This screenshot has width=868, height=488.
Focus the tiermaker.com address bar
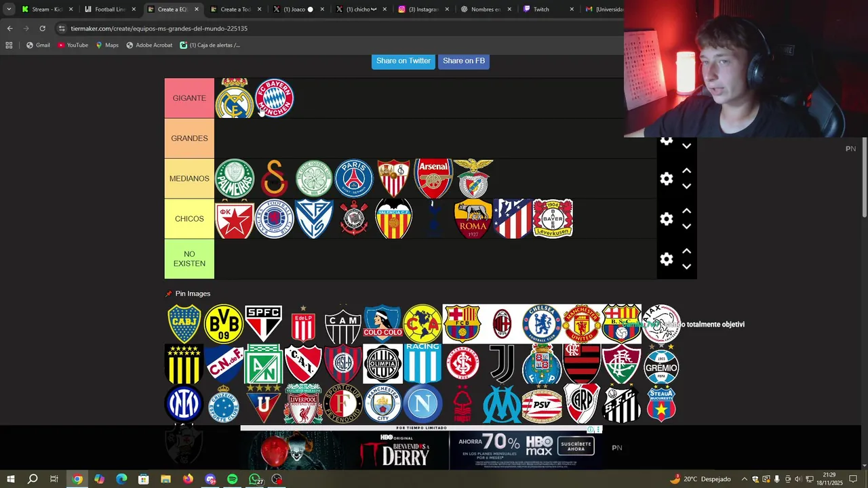click(339, 28)
